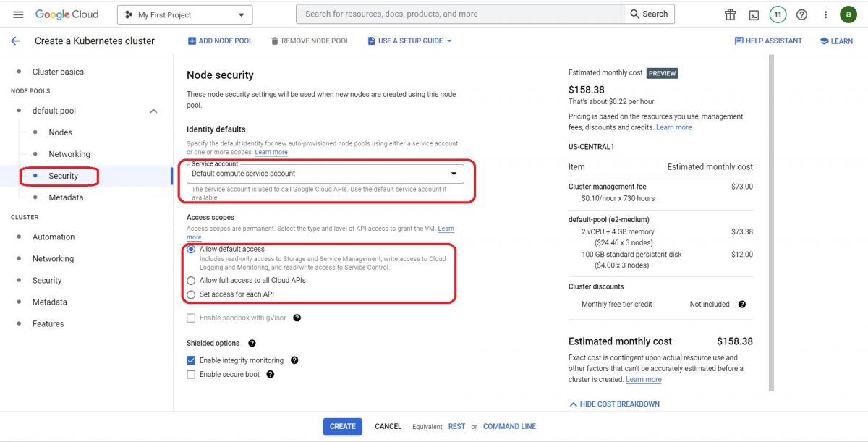The image size is (868, 442).
Task: Open the navigation hamburger menu
Action: coord(18,14)
